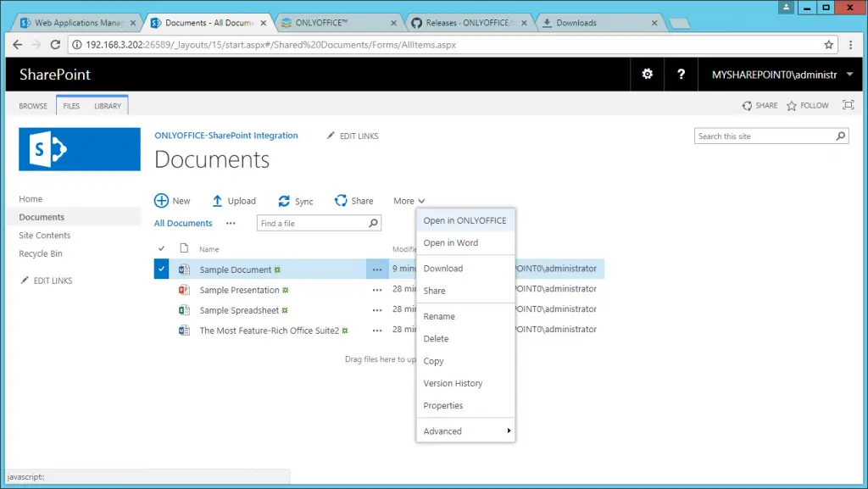868x489 pixels.
Task: Expand the More dropdown in the toolbar
Action: [409, 201]
